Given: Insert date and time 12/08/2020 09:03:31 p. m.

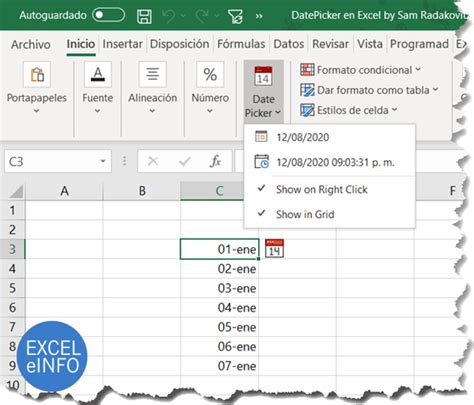Looking at the screenshot, I should (330, 162).
